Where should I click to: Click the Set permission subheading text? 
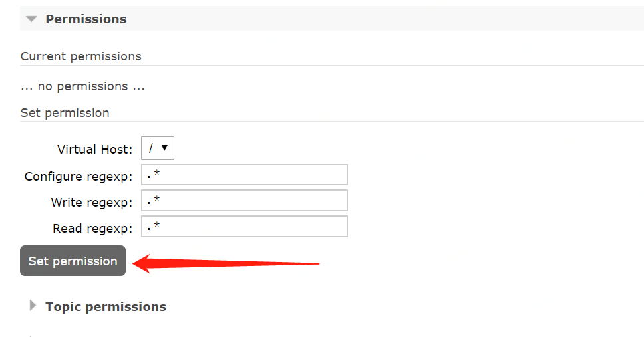65,113
